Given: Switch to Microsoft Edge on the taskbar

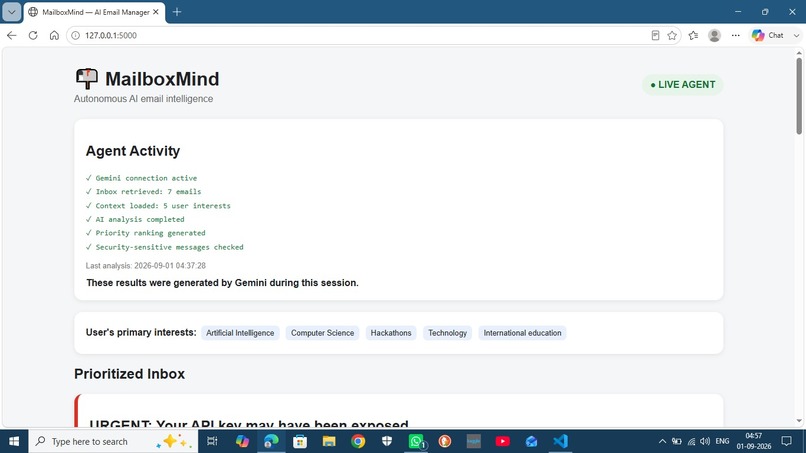Looking at the screenshot, I should pos(271,441).
